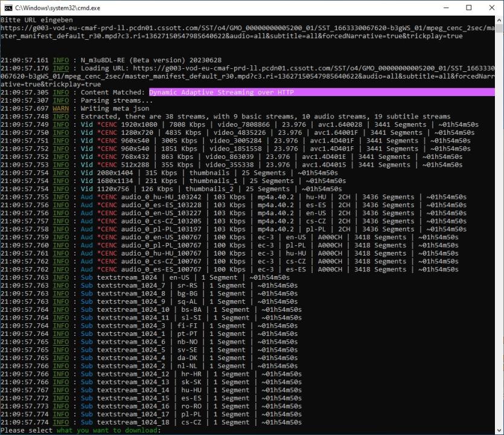The image size is (504, 435).
Task: Click the 'textstream_1024_14' hu-HU subtitle
Action: (151, 390)
